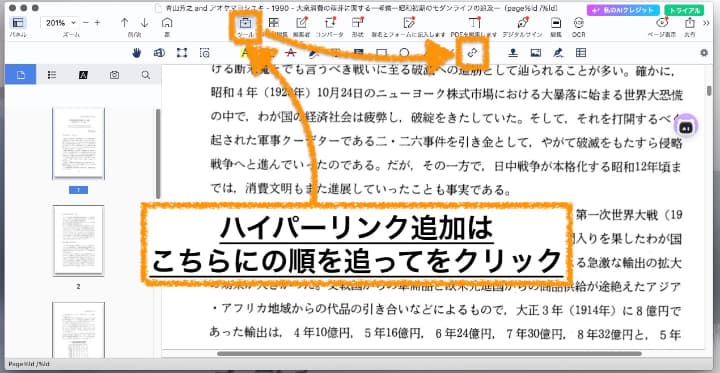Switch to the outline list sidebar tab
Screen dimensions: 720x373
[x=52, y=74]
